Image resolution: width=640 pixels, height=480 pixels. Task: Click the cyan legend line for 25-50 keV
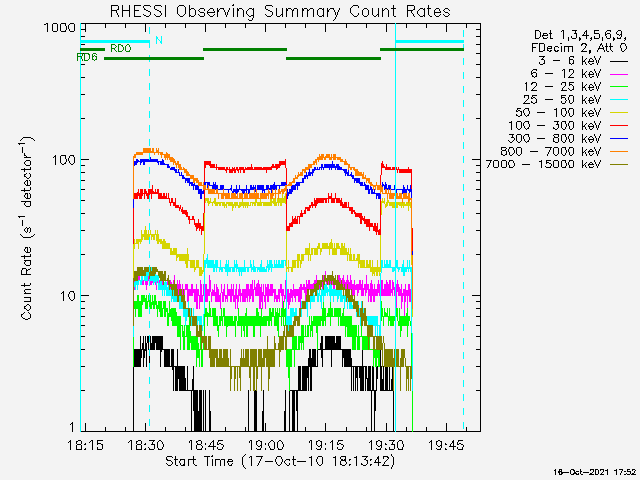click(619, 100)
